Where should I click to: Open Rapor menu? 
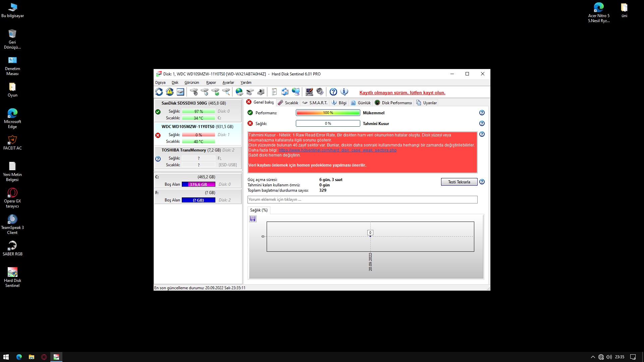[x=211, y=82]
